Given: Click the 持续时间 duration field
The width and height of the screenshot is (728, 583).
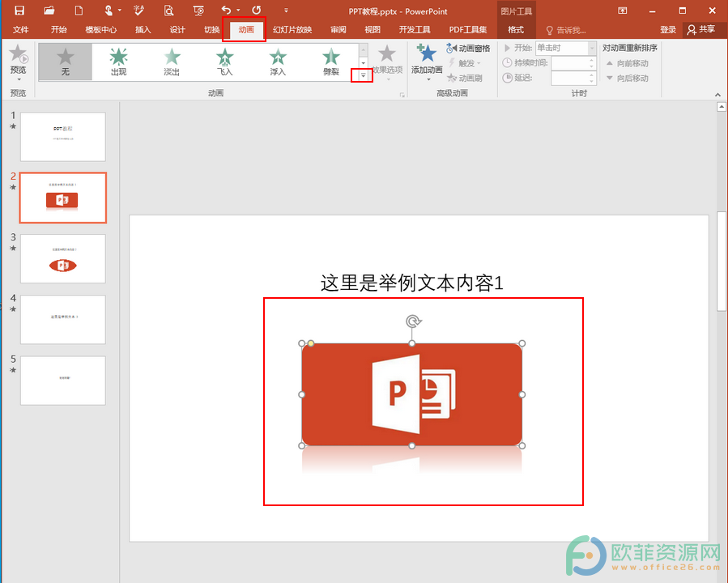Looking at the screenshot, I should tap(573, 63).
